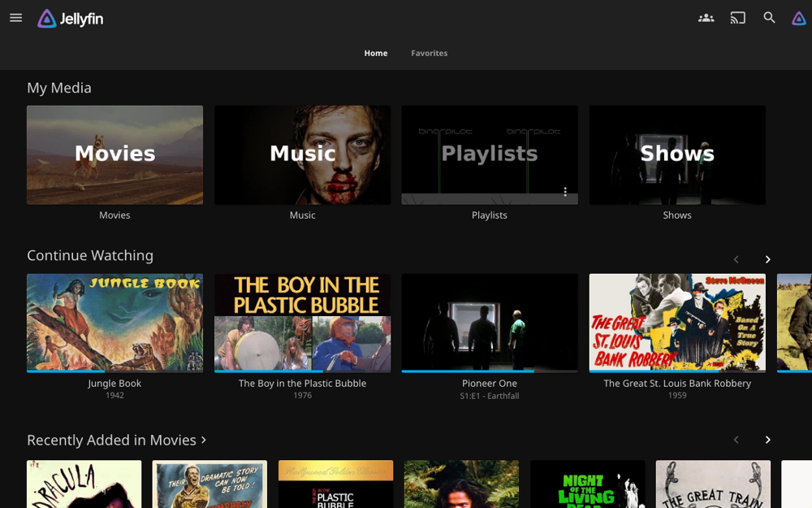Open the Playlists library card

[x=490, y=155]
